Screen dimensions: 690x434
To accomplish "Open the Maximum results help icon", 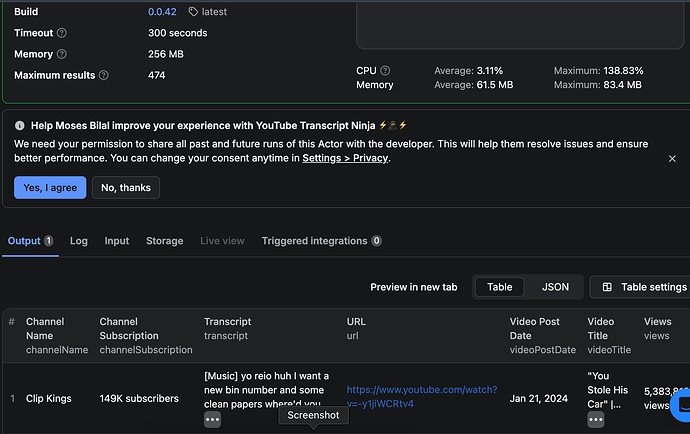I will click(104, 75).
